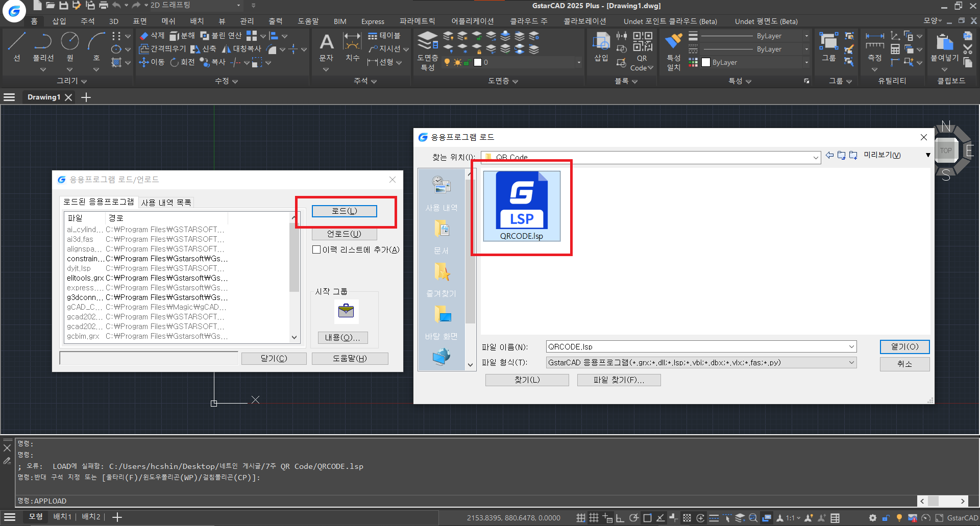The image size is (980, 526).
Task: Click the Rotate (회전) tool
Action: [x=182, y=62]
